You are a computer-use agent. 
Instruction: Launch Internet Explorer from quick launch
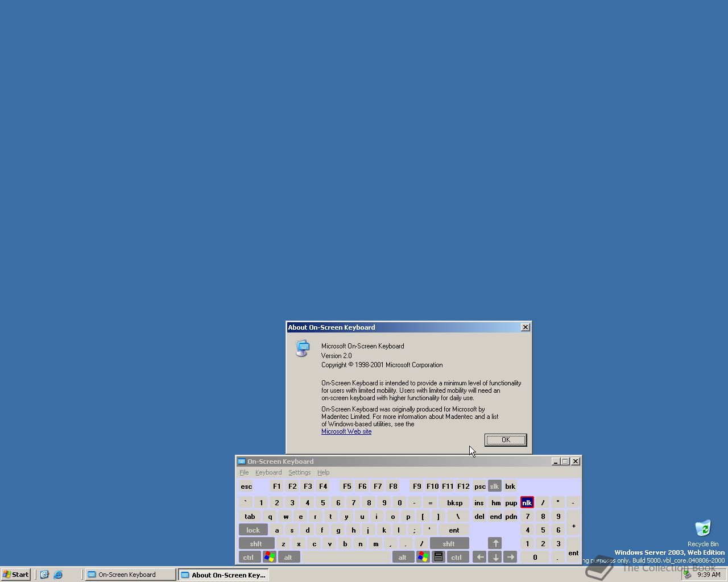click(x=58, y=575)
